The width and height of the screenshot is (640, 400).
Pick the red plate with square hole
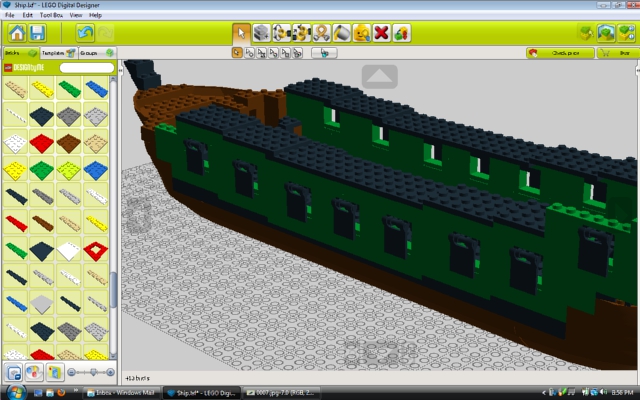(x=96, y=250)
